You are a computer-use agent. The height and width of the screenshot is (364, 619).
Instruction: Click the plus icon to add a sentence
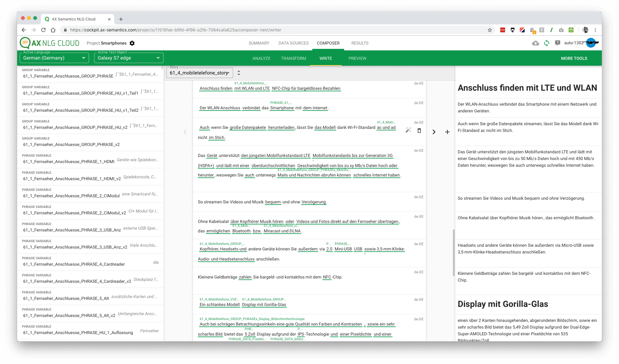[447, 132]
